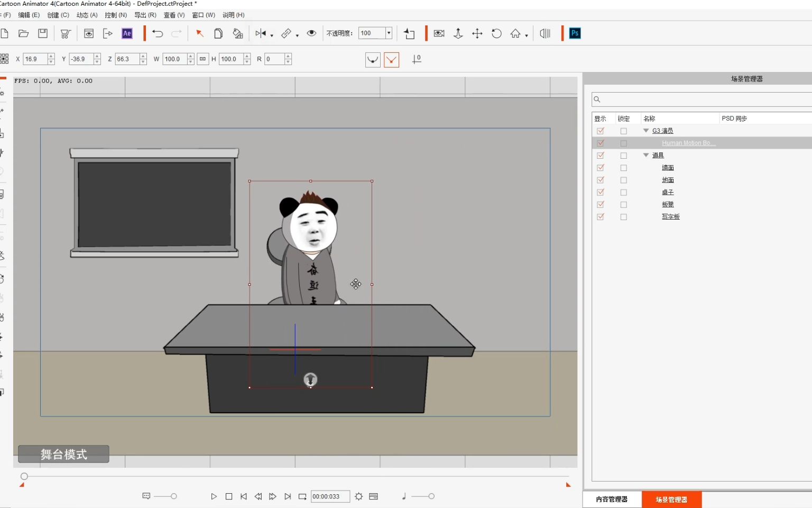
Task: Click the 舞台模式 button
Action: click(x=64, y=454)
